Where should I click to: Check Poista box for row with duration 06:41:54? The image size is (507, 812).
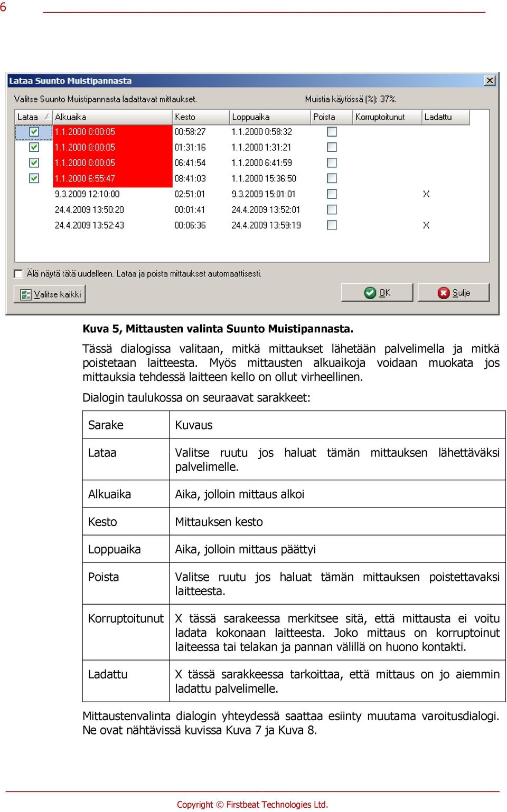[332, 163]
